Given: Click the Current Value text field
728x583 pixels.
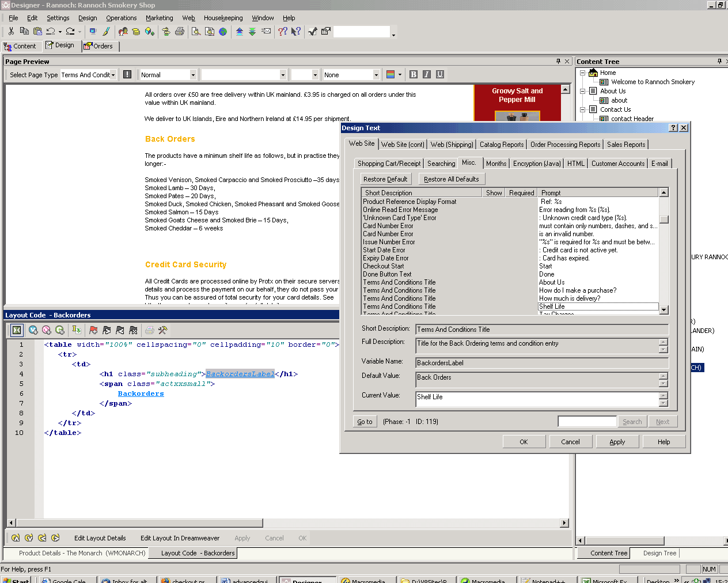Looking at the screenshot, I should pyautogui.click(x=537, y=399).
